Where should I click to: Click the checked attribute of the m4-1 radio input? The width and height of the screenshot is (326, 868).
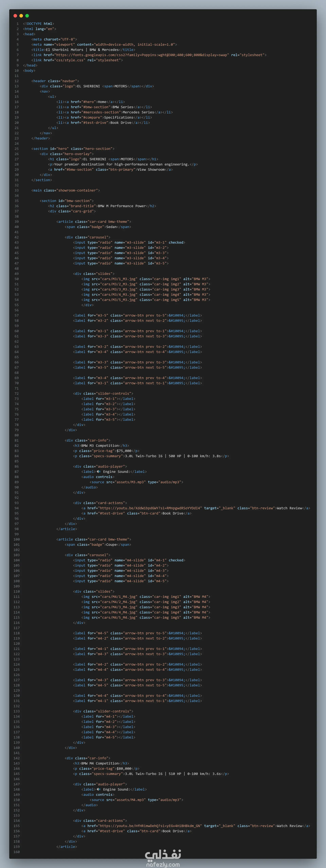pyautogui.click(x=176, y=560)
